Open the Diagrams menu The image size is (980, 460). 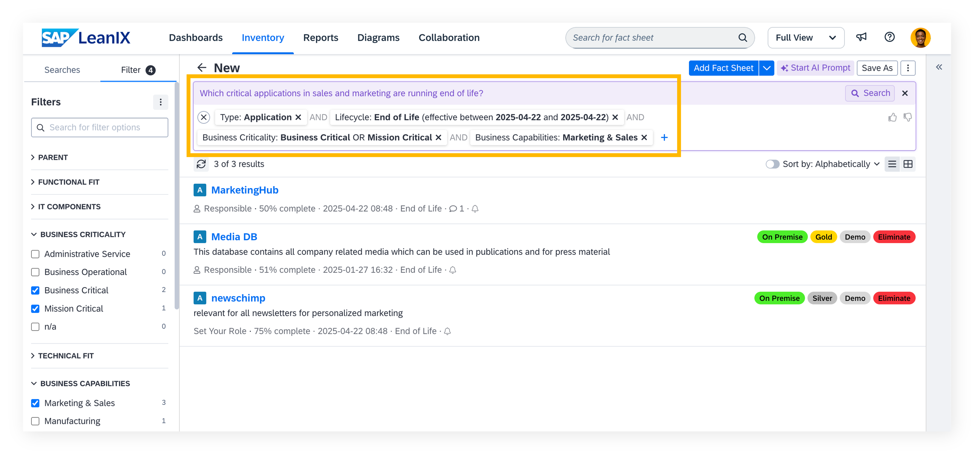pos(378,38)
